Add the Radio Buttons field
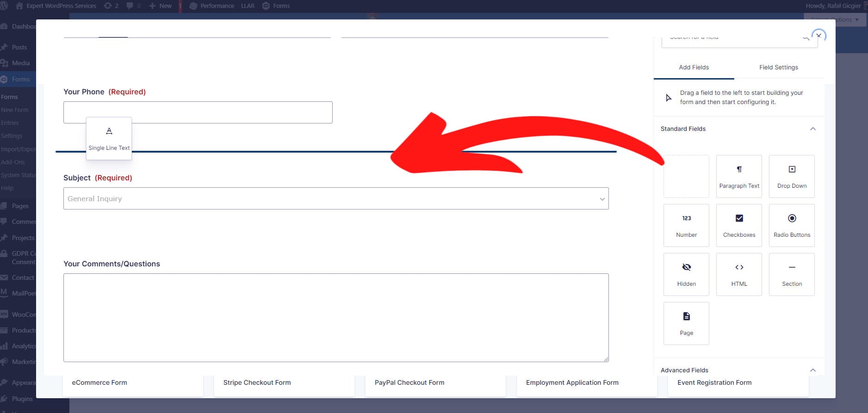Viewport: 868px width, 413px height. [x=791, y=225]
